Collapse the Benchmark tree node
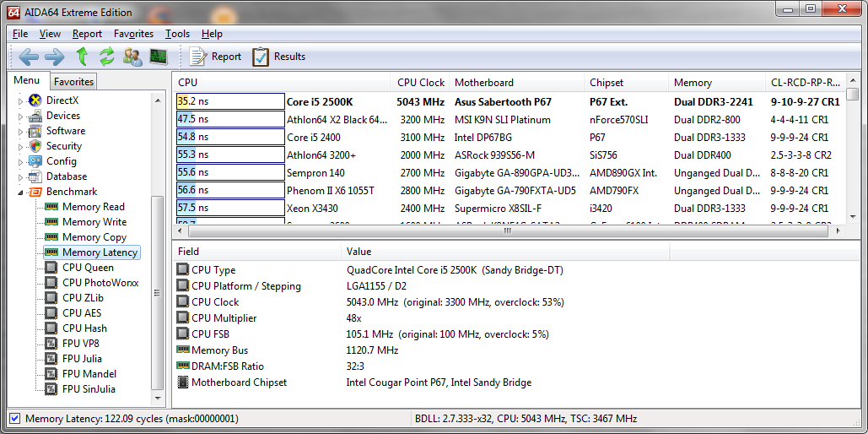 point(22,193)
